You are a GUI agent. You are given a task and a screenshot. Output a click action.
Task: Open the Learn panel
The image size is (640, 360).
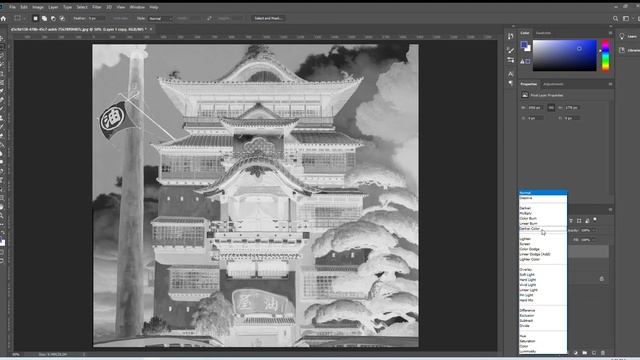pyautogui.click(x=629, y=37)
